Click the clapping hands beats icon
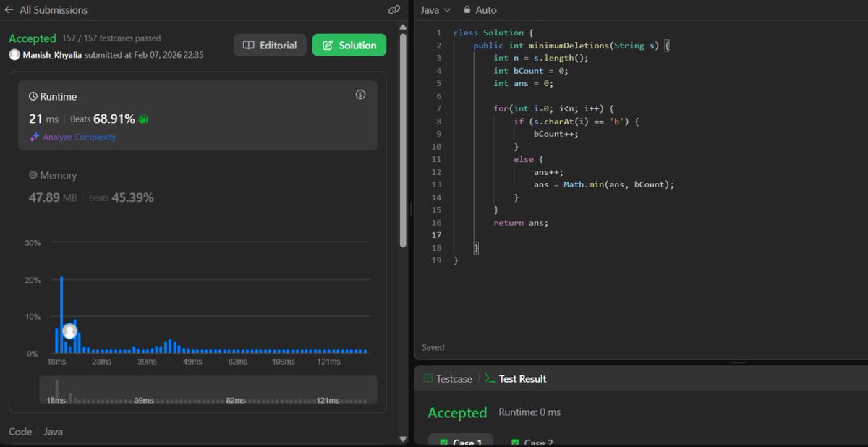The height and width of the screenshot is (447, 868). [x=143, y=119]
